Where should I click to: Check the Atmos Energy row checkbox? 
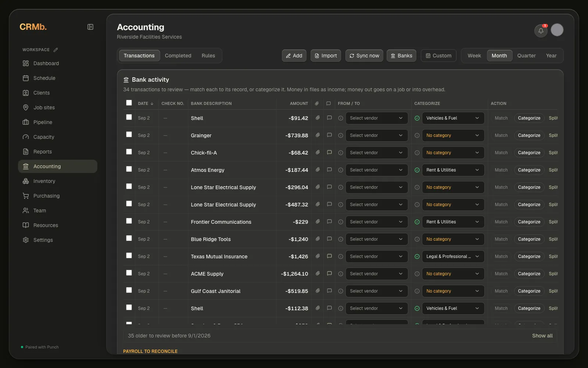(129, 169)
